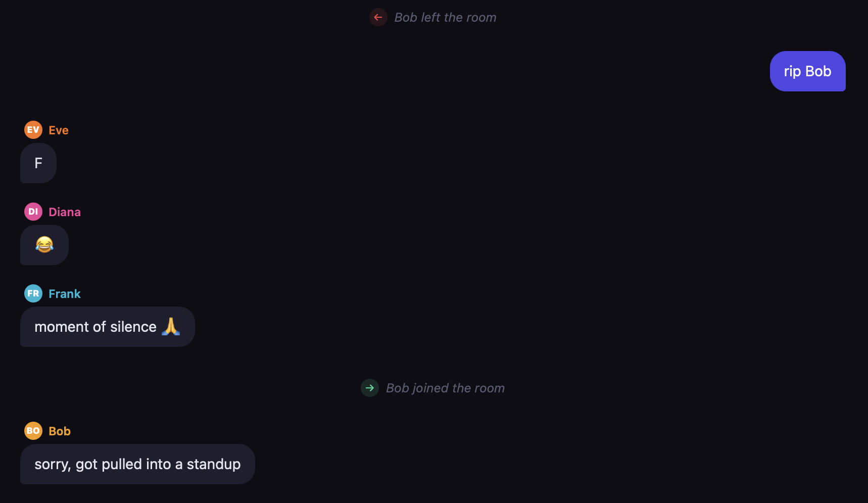This screenshot has width=868, height=503.
Task: Click Diana's pink DI avatar
Action: click(33, 212)
